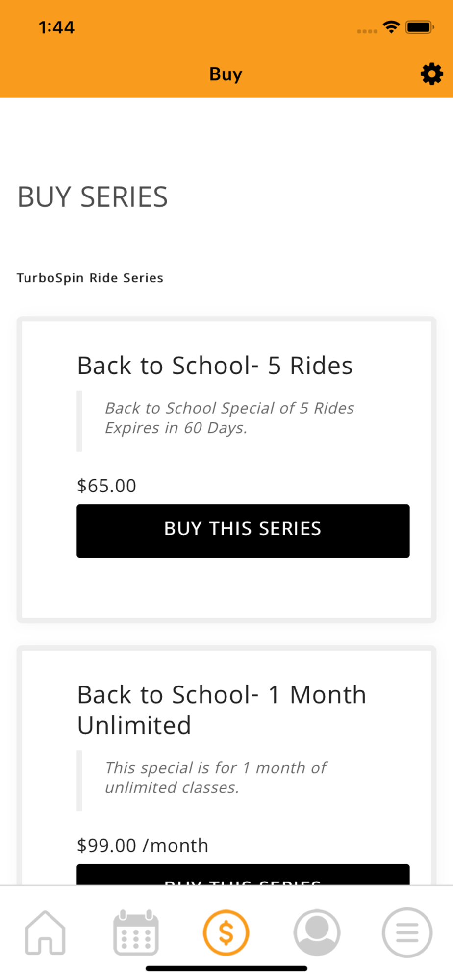This screenshot has width=453, height=980.
Task: Open the calendar schedule tab
Action: 136,932
